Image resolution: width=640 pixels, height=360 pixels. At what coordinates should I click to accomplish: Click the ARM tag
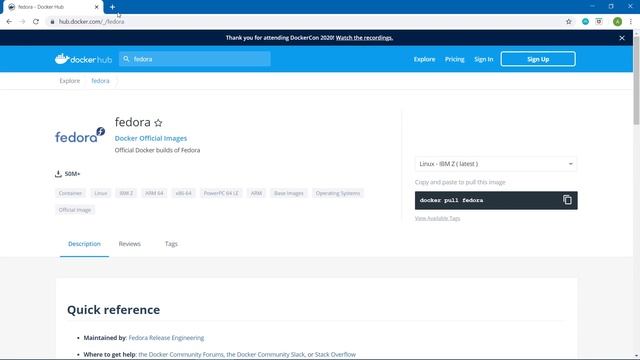[x=256, y=193]
